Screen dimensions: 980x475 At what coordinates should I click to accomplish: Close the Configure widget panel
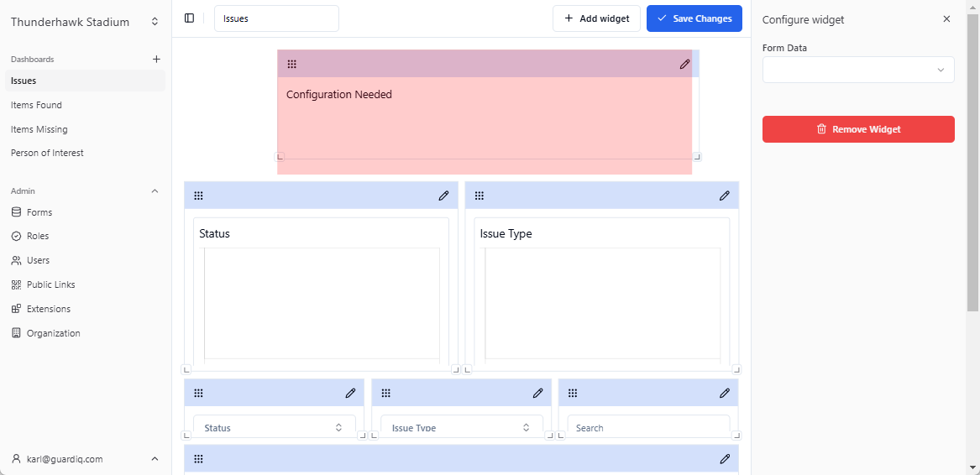point(946,19)
